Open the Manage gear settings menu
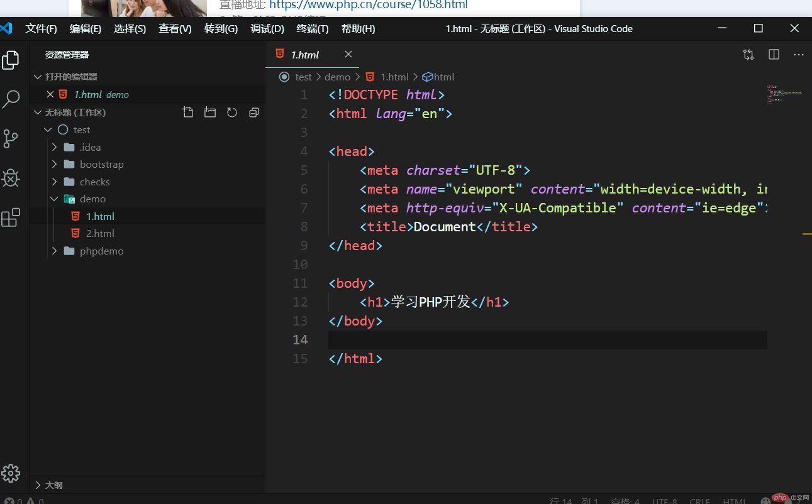812x504 pixels. pos(11,473)
